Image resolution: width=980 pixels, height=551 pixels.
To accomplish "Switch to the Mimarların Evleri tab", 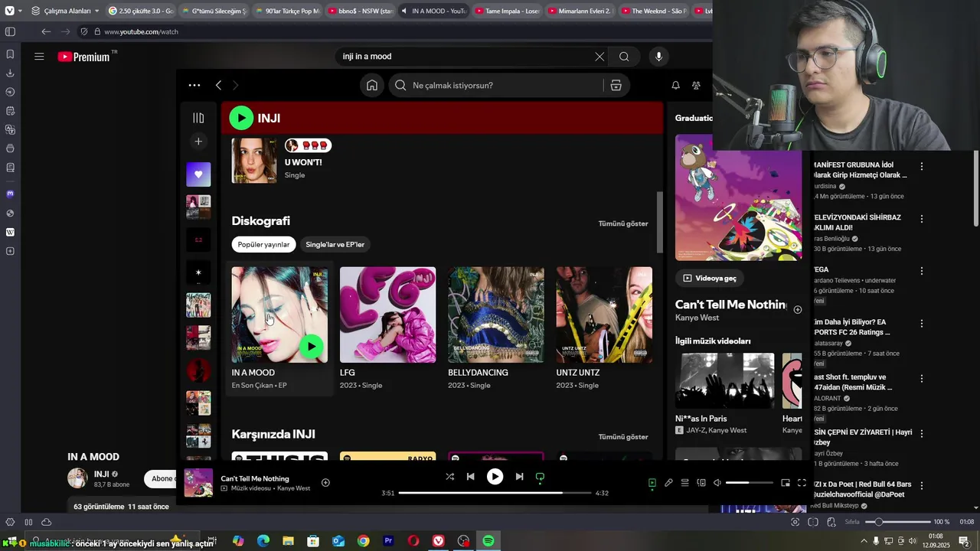I will (x=581, y=11).
